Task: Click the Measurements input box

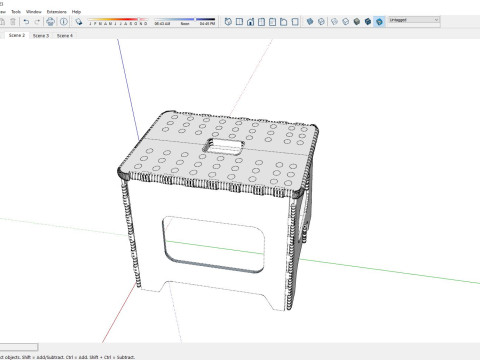Action: (19, 347)
